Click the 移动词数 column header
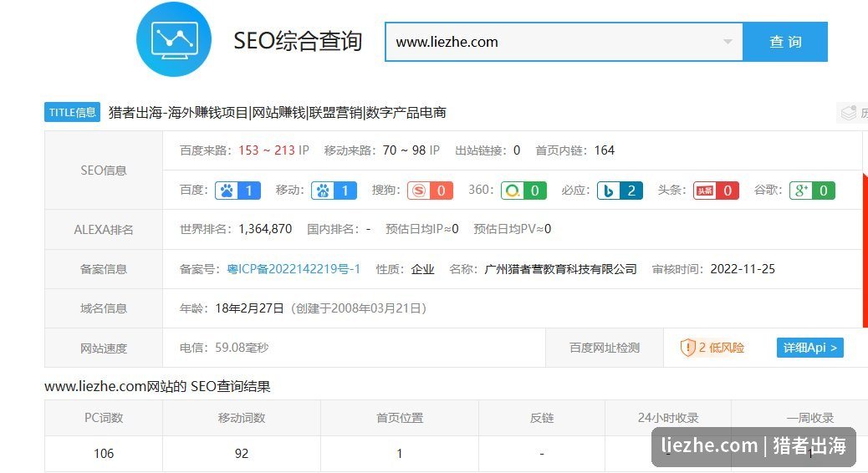This screenshot has width=868, height=473. [x=242, y=418]
